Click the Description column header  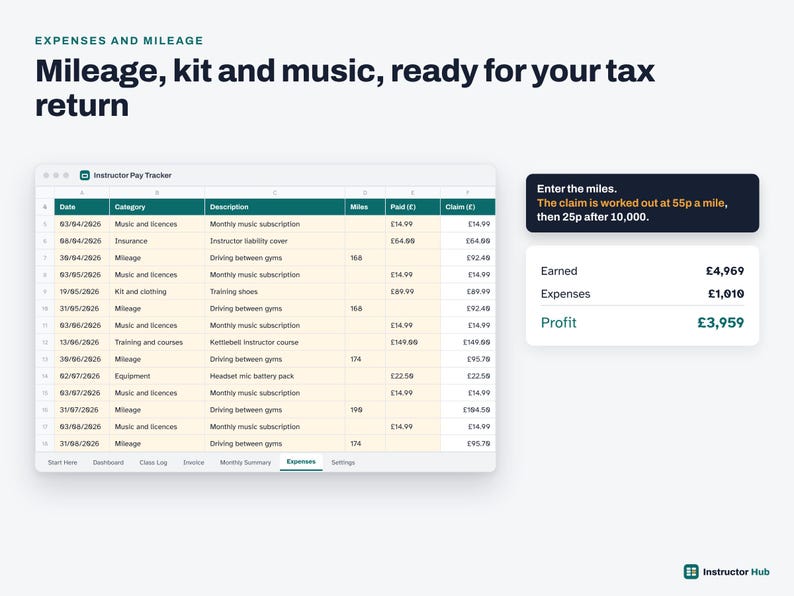(275, 207)
